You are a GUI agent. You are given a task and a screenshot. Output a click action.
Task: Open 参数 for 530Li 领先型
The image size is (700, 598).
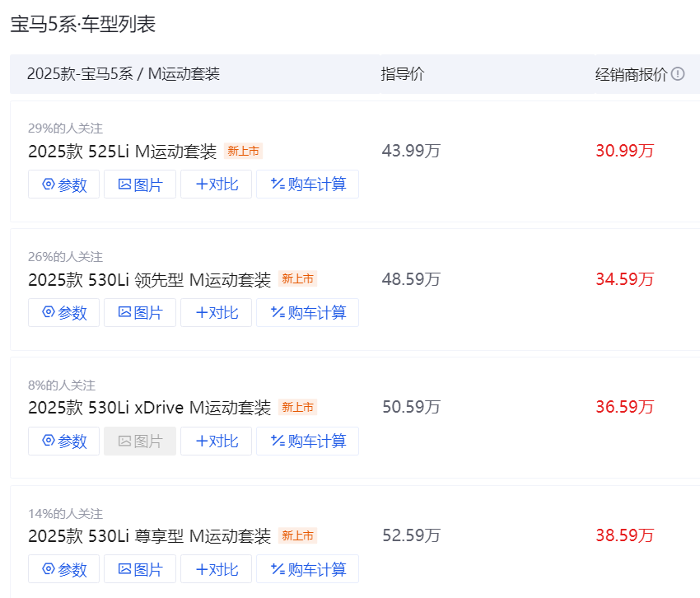(x=64, y=313)
